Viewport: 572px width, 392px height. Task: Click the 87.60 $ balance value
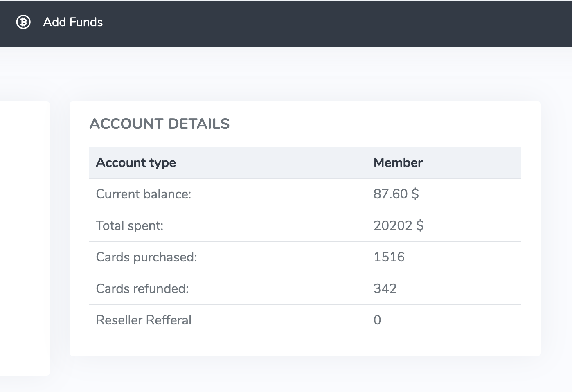pos(396,194)
